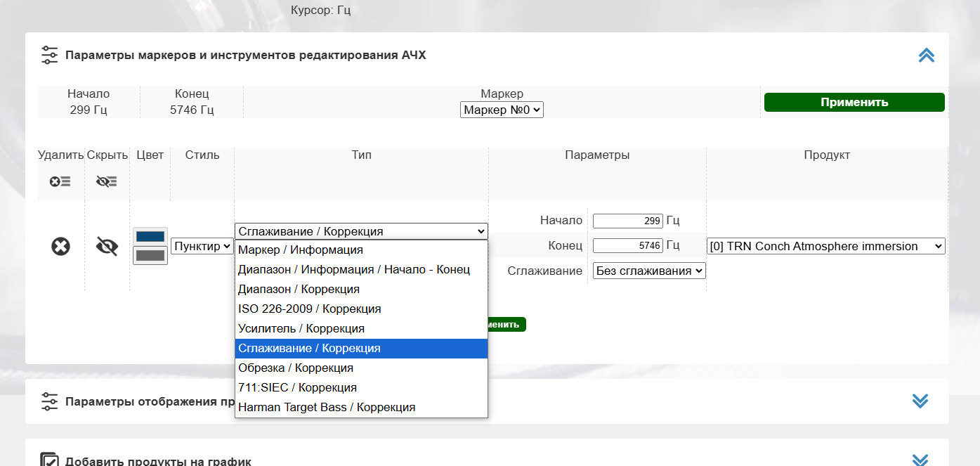Image resolution: width=980 pixels, height=466 pixels.
Task: Click the hide-all icon under Скрыть header
Action: (107, 181)
